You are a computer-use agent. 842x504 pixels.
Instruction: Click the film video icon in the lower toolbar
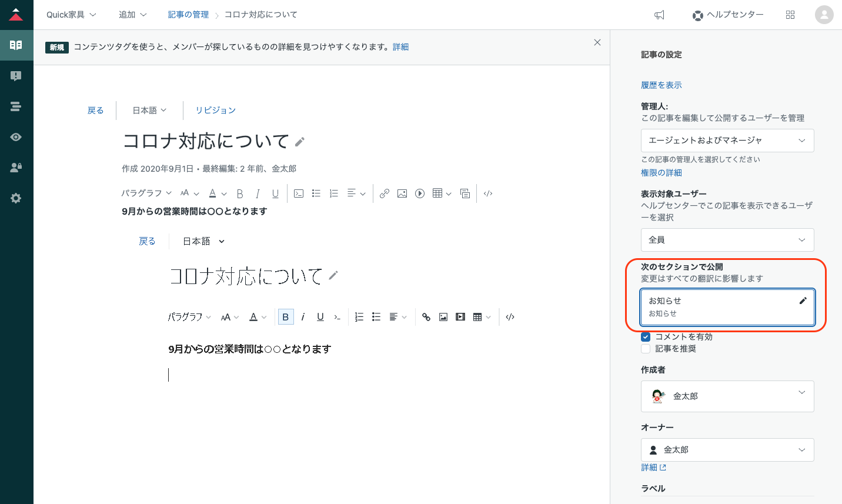pos(460,317)
